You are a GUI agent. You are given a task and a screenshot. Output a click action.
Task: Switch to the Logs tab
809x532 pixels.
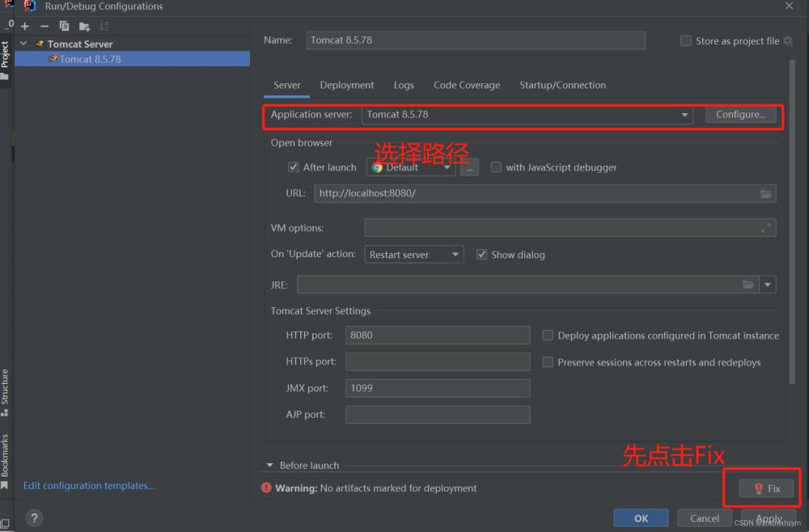pos(404,85)
